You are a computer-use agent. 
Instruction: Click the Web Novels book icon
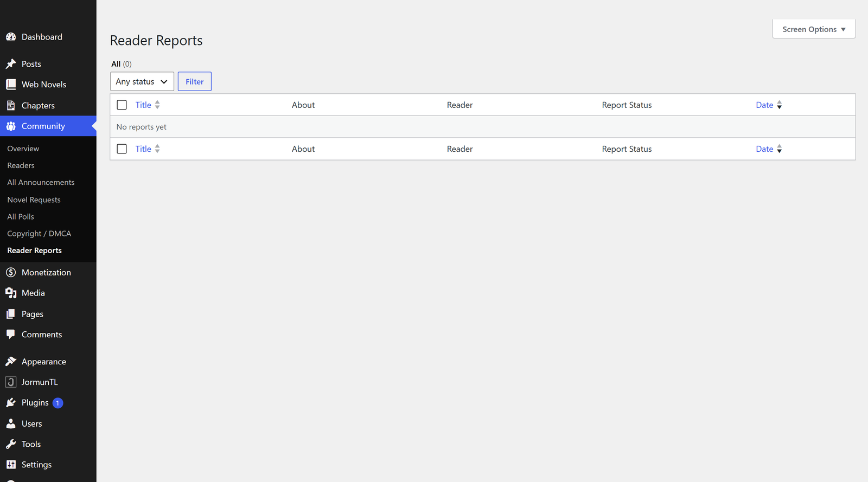point(11,85)
